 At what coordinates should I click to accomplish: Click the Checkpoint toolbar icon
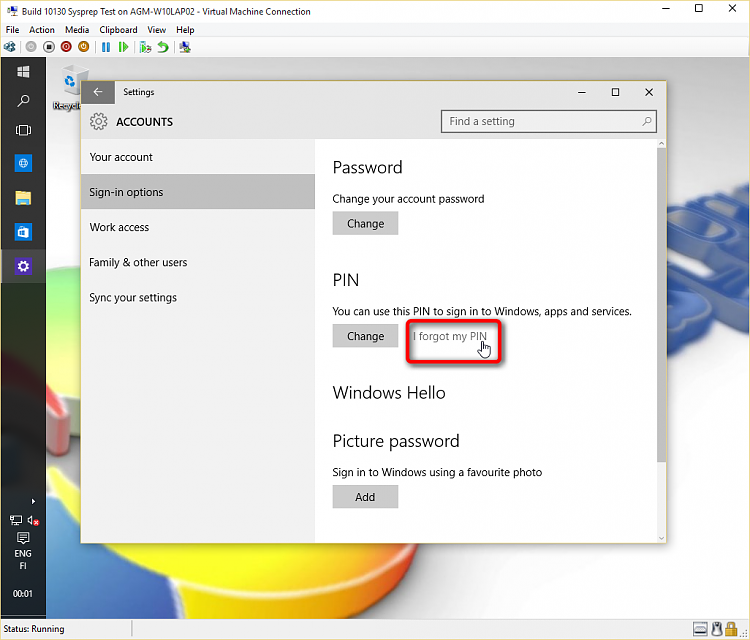[x=145, y=47]
